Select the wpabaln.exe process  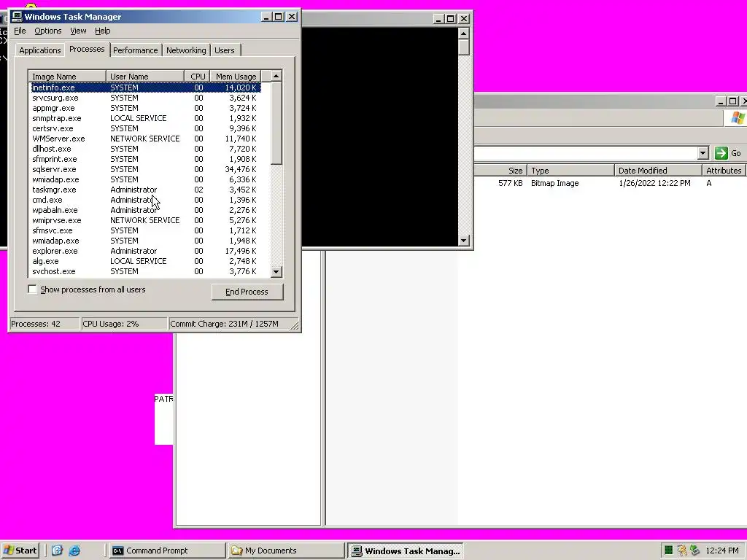pos(55,210)
